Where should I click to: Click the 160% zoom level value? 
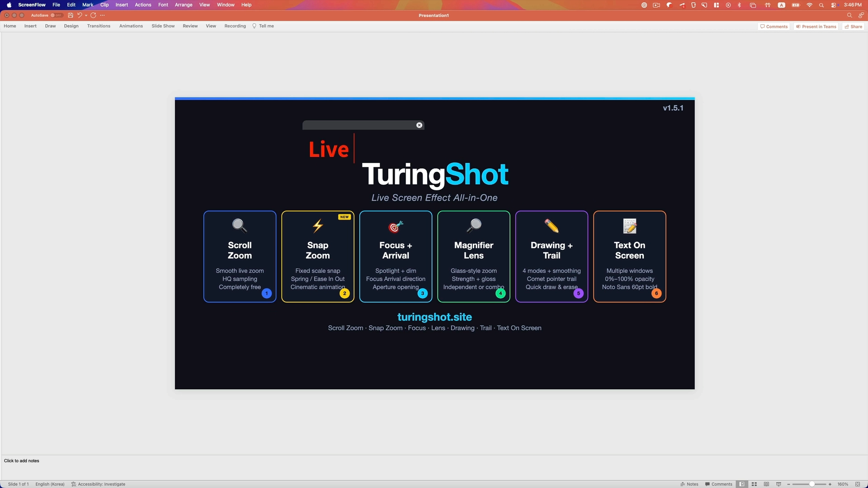click(843, 484)
